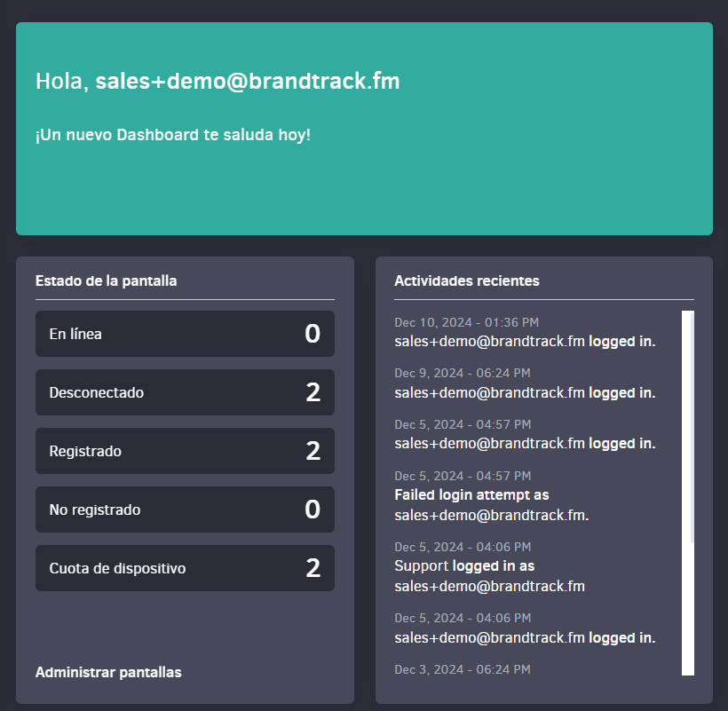Select the timestamp above Support logged in as
The image size is (728, 711).
tap(463, 547)
